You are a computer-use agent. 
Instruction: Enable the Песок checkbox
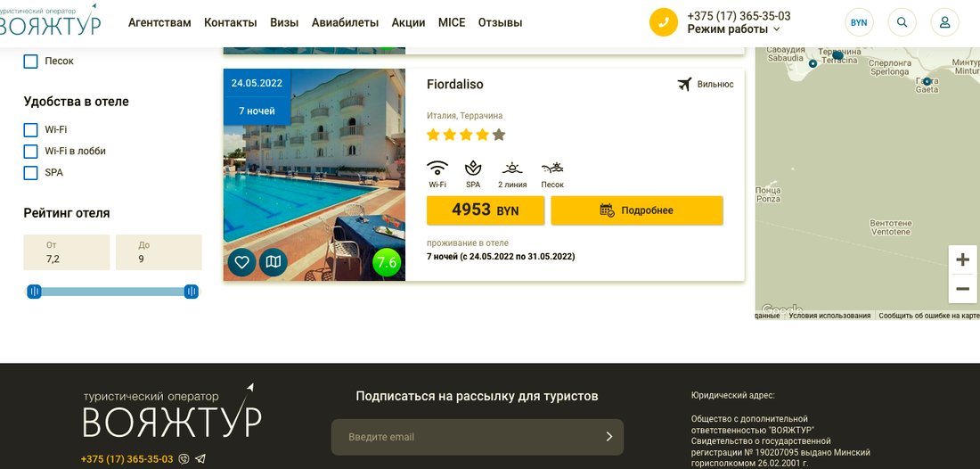coord(30,62)
